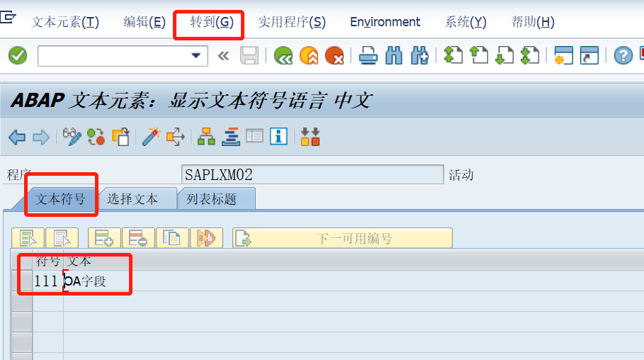Go to Last Page icon
This screenshot has width=644, height=360.
coord(529,55)
